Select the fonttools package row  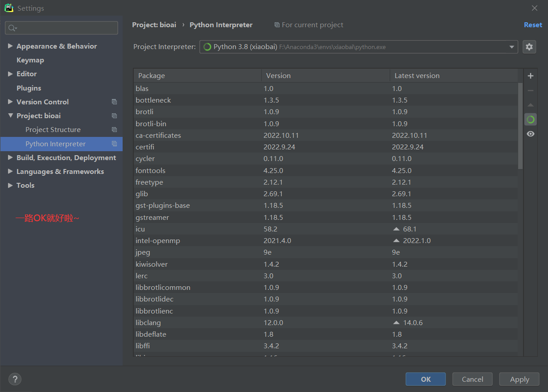coord(326,170)
